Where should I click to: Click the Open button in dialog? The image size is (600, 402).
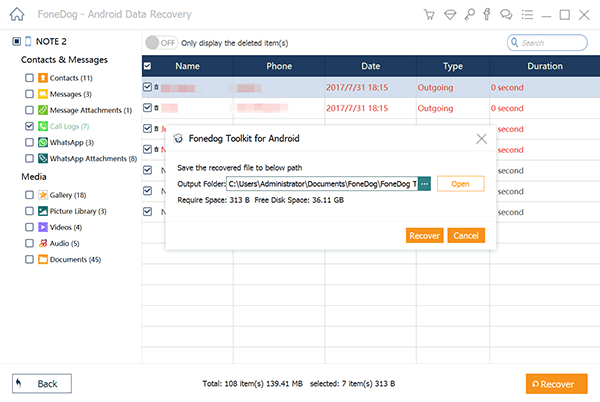pos(460,184)
